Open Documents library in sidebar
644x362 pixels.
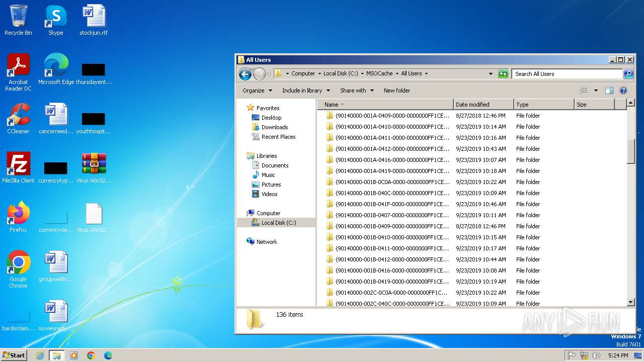(x=275, y=165)
